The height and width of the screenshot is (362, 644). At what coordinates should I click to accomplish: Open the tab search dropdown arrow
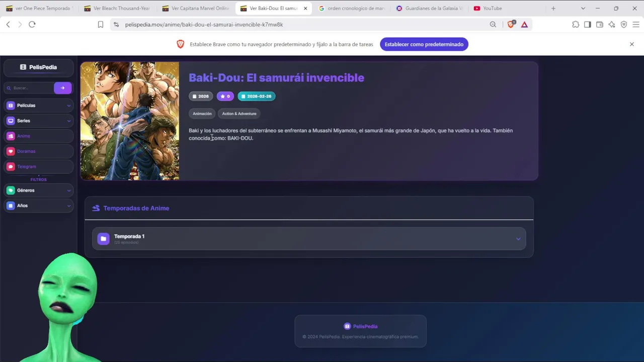(x=583, y=8)
